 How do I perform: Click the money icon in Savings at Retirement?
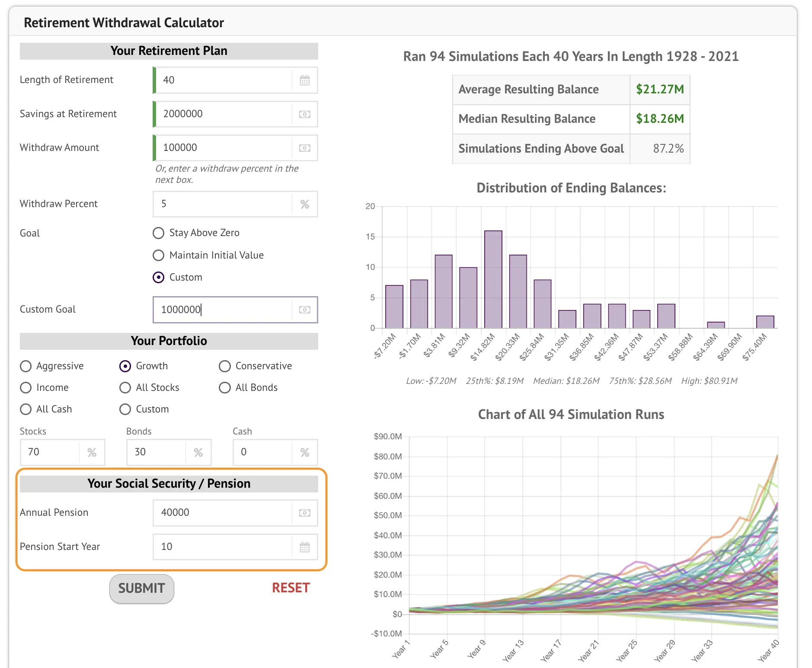[x=305, y=114]
